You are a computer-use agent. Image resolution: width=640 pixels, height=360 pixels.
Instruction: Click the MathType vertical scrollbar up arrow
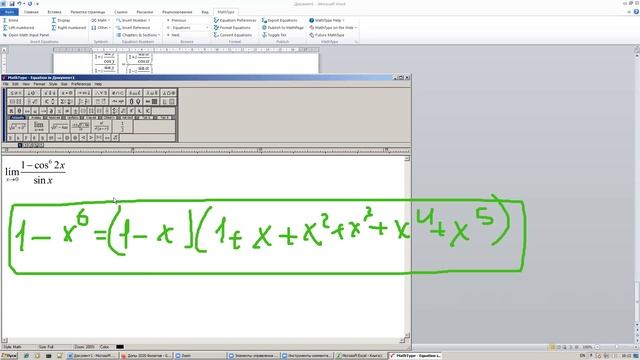[x=407, y=159]
